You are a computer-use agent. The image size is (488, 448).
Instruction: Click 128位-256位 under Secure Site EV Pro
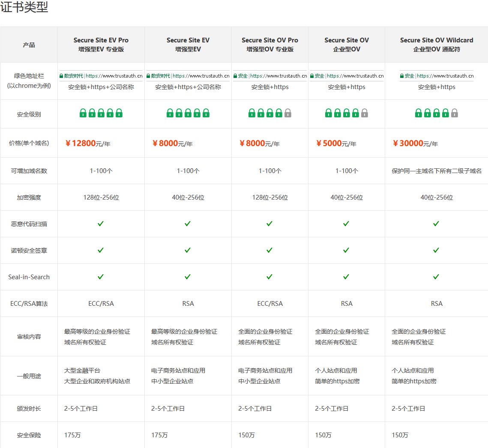click(x=101, y=197)
